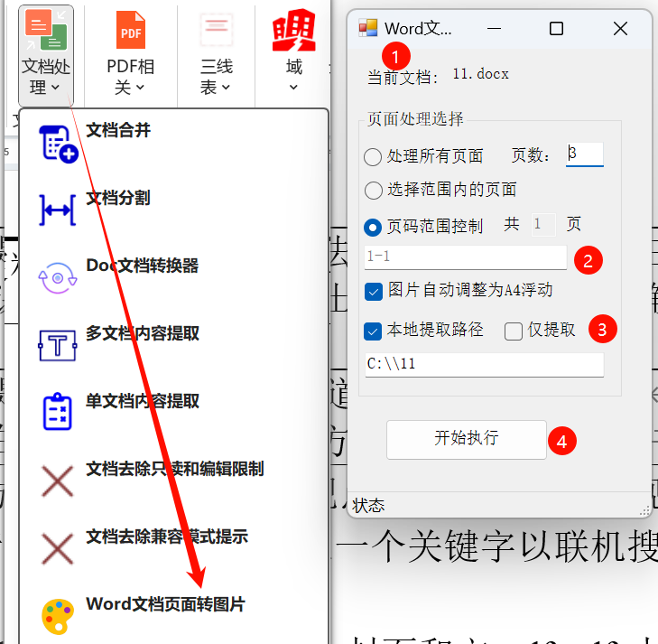Select 文档去除兼容模式提示 entry

(167, 537)
